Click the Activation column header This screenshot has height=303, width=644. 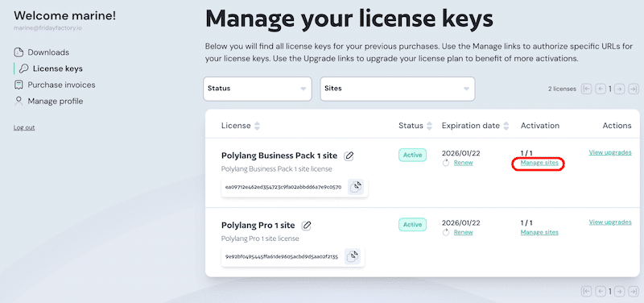pyautogui.click(x=539, y=126)
